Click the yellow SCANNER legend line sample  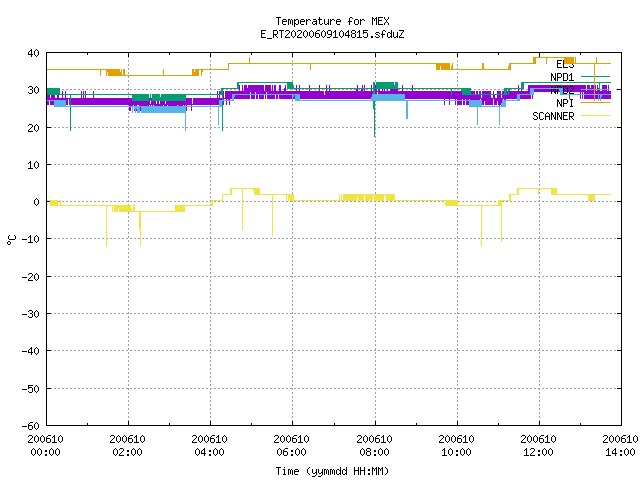click(595, 116)
